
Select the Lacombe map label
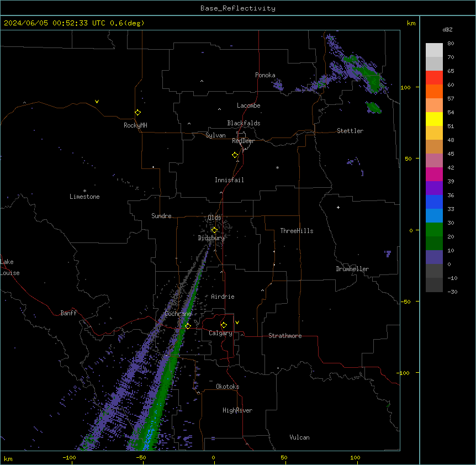tap(248, 105)
